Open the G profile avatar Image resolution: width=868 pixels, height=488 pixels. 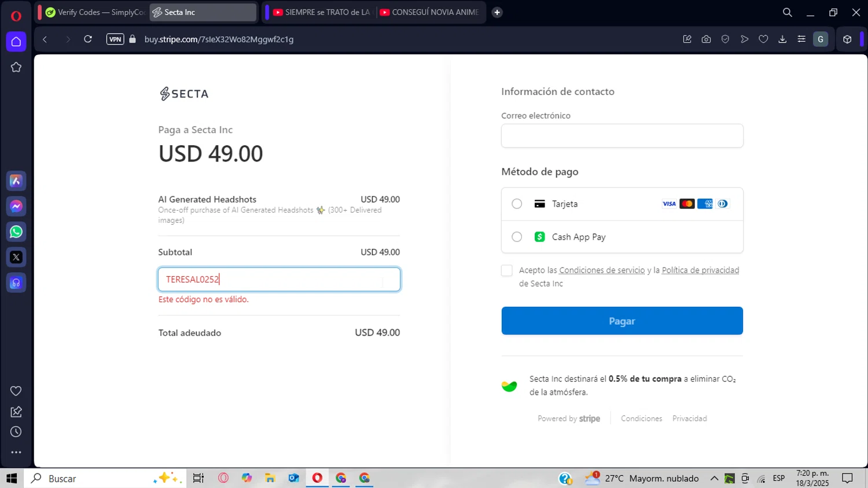821,39
